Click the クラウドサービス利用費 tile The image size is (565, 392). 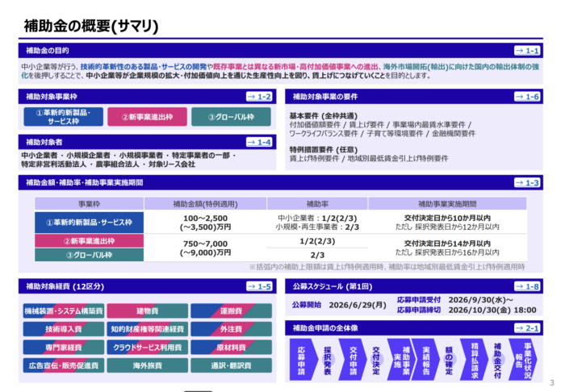coord(148,348)
